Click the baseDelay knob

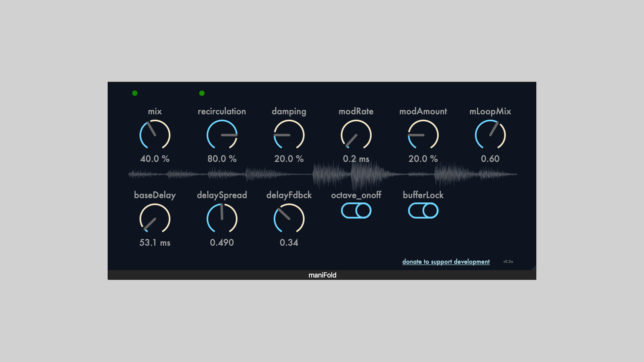155,219
